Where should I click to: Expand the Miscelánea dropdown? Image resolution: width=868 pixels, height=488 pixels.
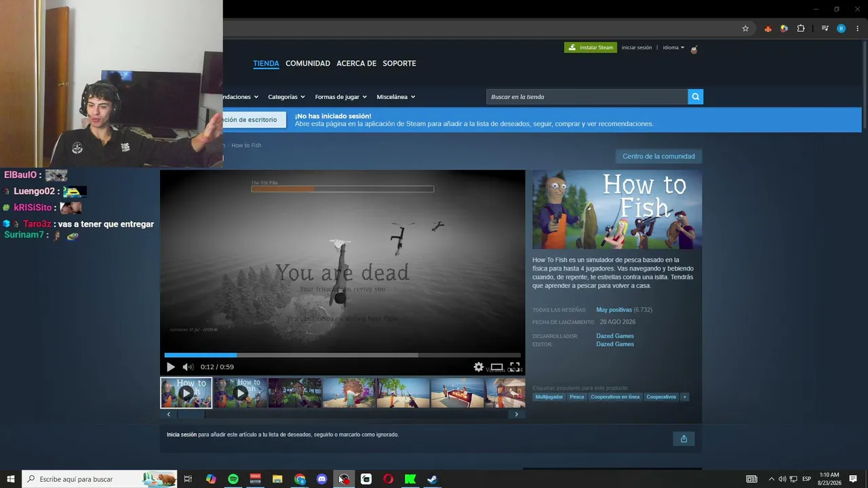[x=396, y=97]
